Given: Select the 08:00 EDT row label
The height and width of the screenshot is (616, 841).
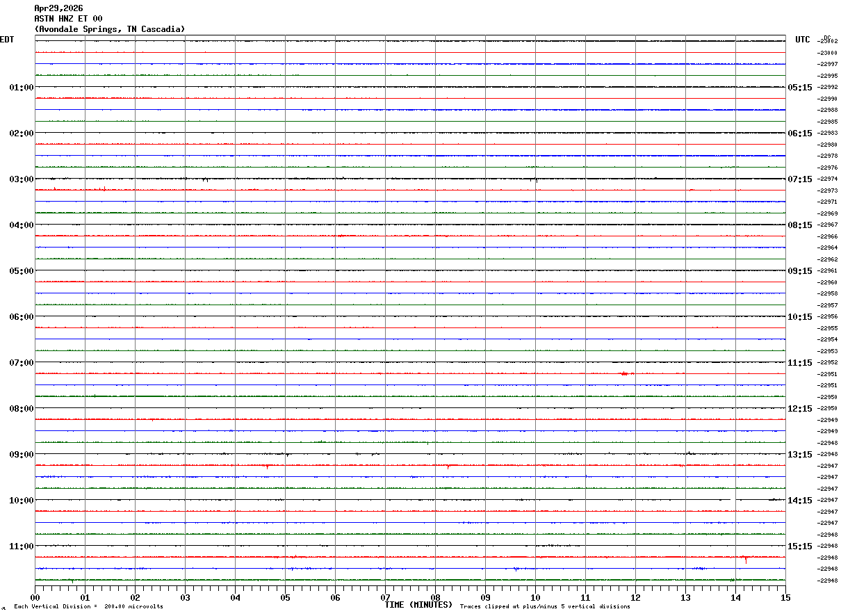Looking at the screenshot, I should (21, 409).
